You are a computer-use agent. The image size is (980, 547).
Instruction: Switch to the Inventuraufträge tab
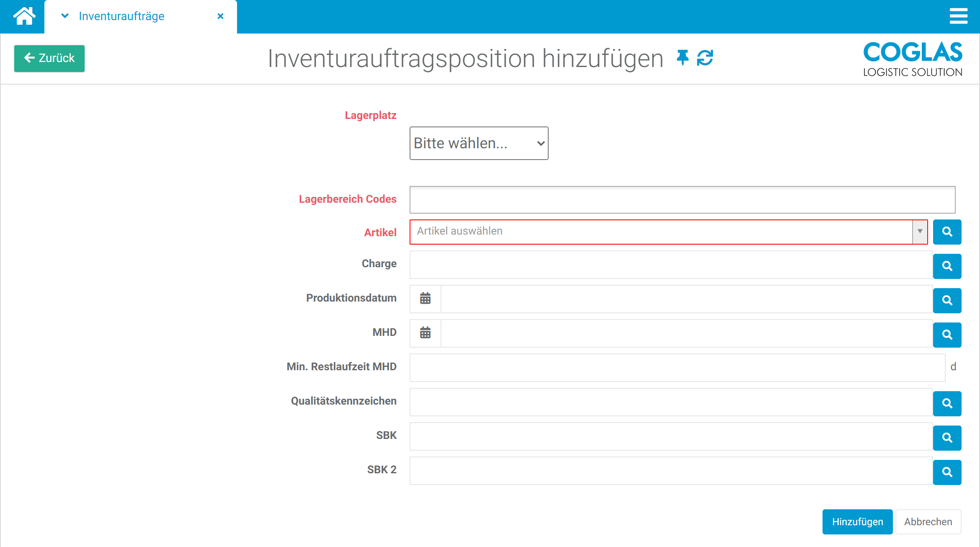point(121,16)
